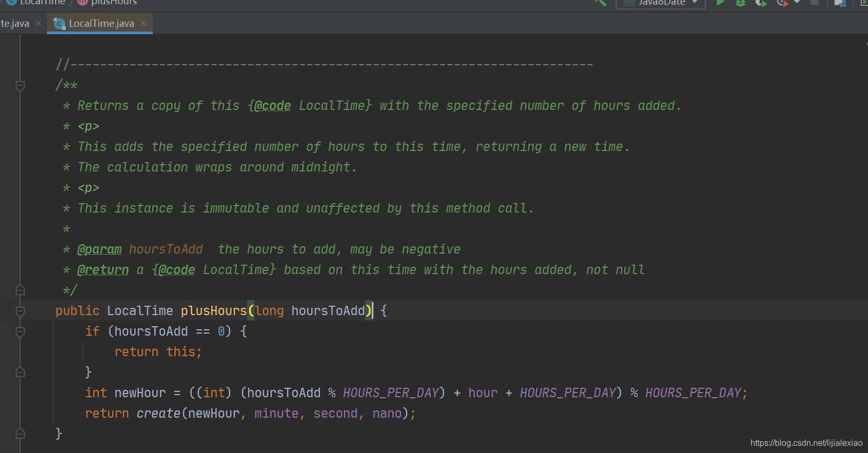Fold the plusHours method at its declaration line
The width and height of the screenshot is (868, 453).
pyautogui.click(x=20, y=311)
